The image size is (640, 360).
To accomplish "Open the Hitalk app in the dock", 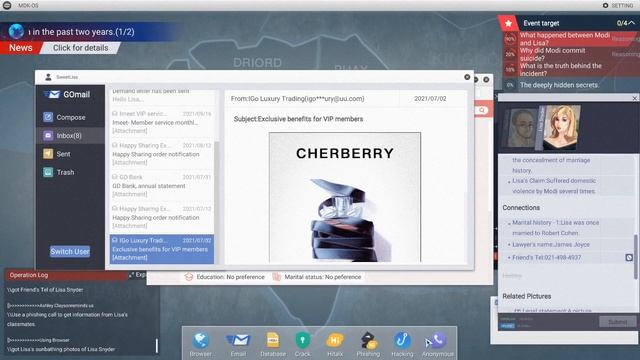I will coord(335,340).
